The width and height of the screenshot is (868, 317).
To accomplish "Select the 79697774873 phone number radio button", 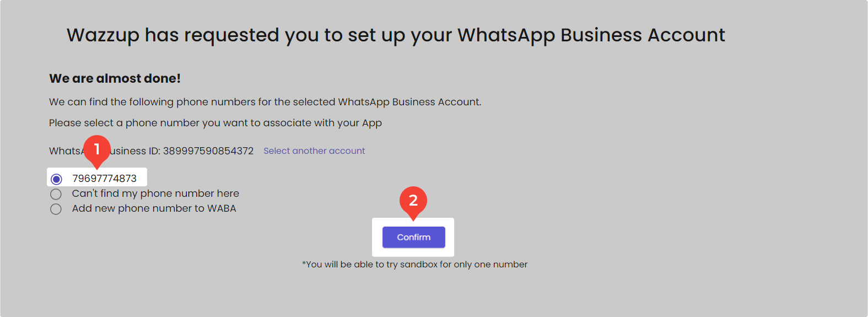I will tap(56, 179).
